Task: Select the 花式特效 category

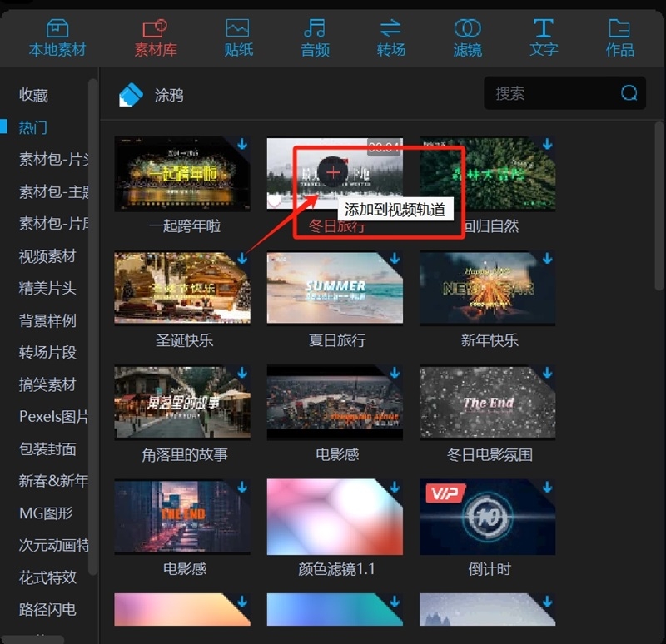Action: pyautogui.click(x=47, y=577)
